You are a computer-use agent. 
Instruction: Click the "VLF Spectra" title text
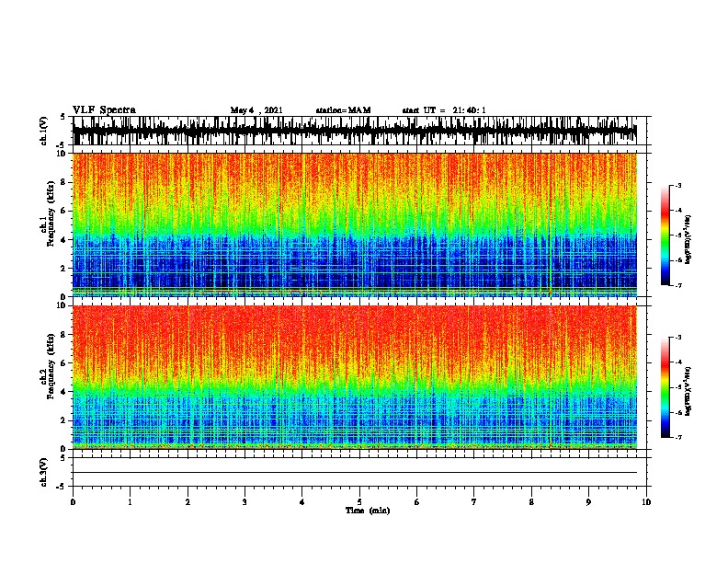[104, 109]
